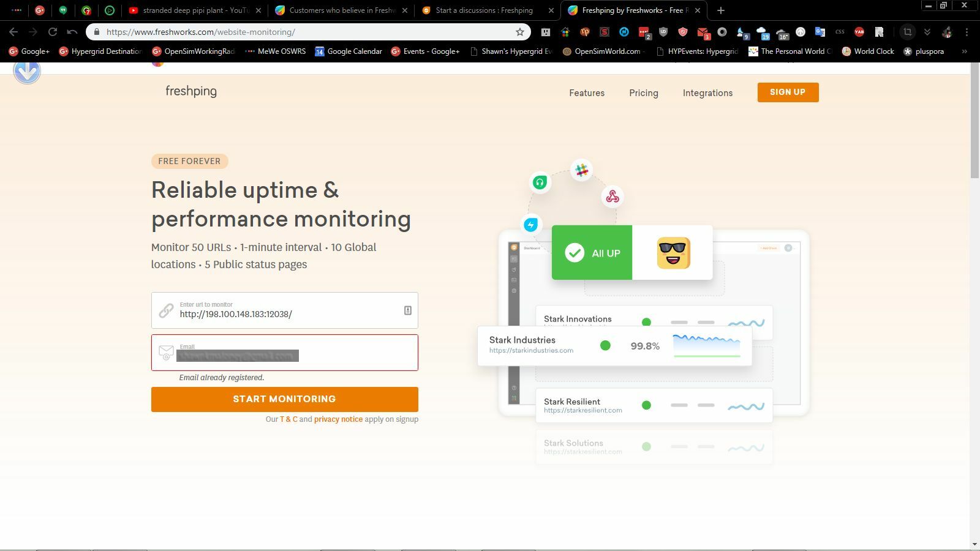980x551 pixels.
Task: Open the pinned Google+ tab
Action: click(x=40, y=10)
